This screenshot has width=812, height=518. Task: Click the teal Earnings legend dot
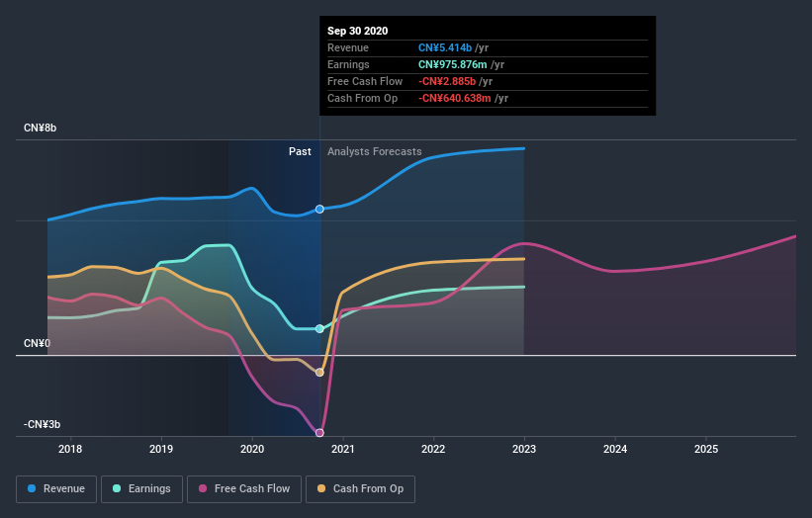[117, 488]
